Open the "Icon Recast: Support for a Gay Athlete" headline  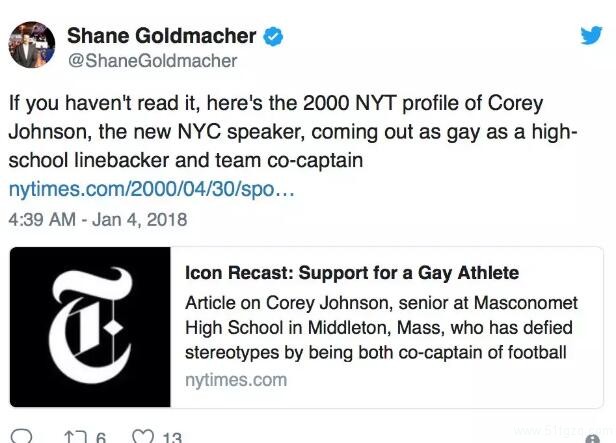pos(352,273)
